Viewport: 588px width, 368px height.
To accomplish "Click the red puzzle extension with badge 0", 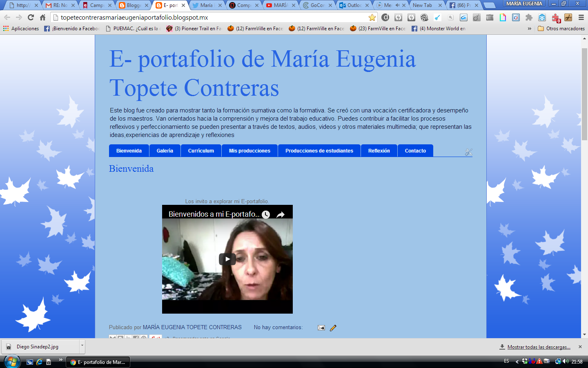I will 556,18.
